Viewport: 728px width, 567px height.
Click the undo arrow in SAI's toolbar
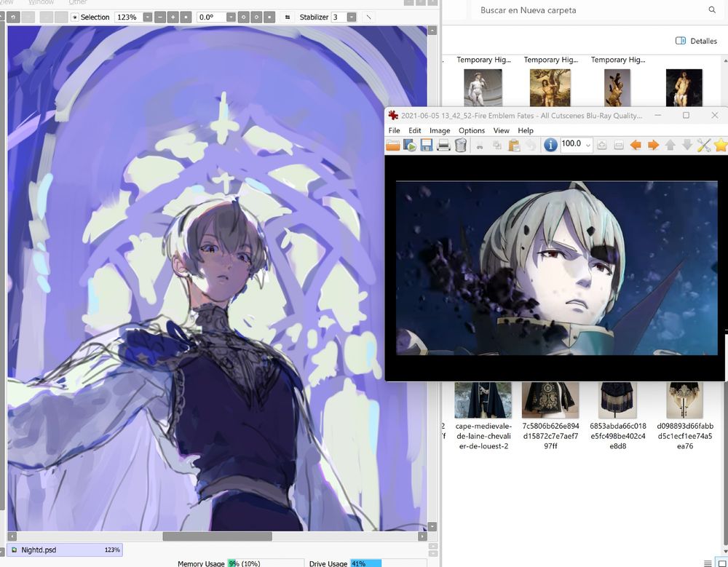click(13, 17)
